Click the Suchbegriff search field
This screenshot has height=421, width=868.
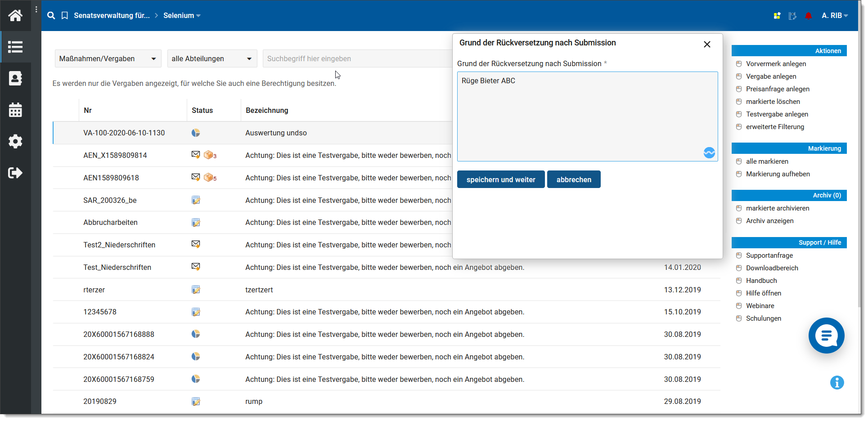[357, 58]
